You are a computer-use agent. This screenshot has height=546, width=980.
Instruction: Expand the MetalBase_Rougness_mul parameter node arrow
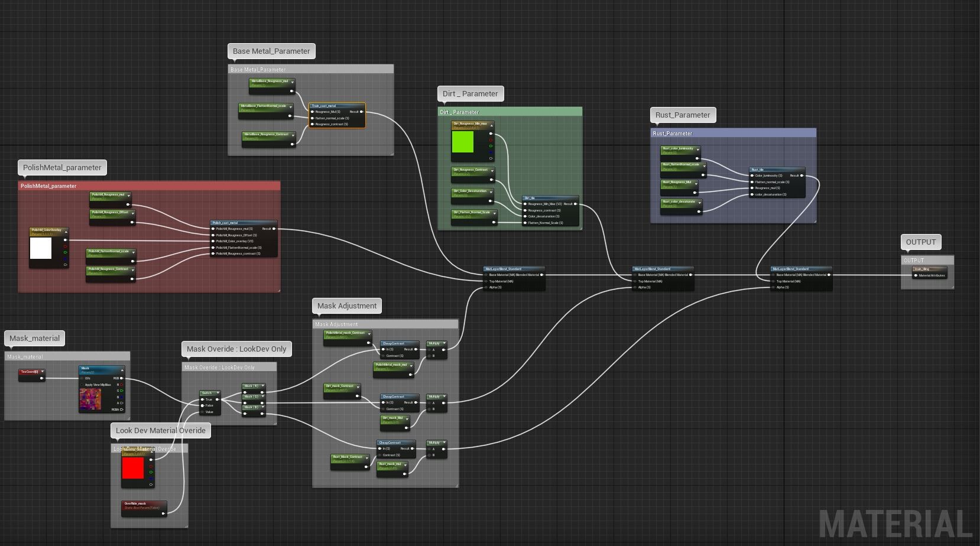click(291, 82)
